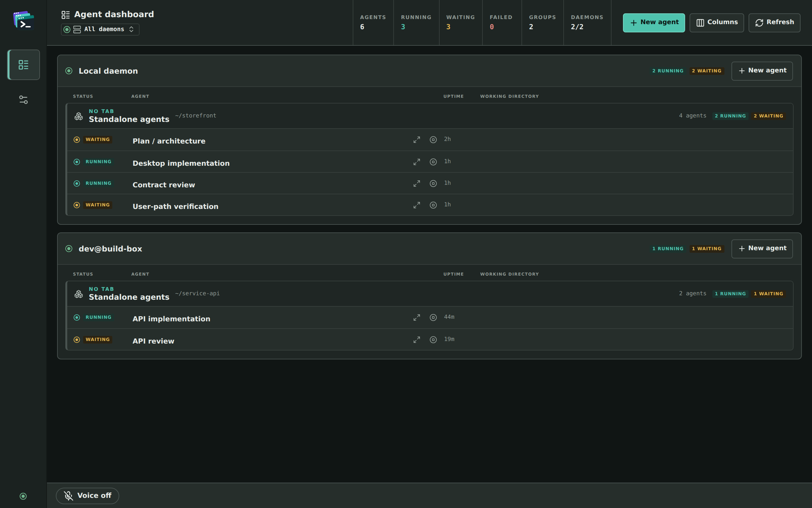The image size is (812, 508).
Task: Select the Plan / architecture agent name
Action: (169, 141)
